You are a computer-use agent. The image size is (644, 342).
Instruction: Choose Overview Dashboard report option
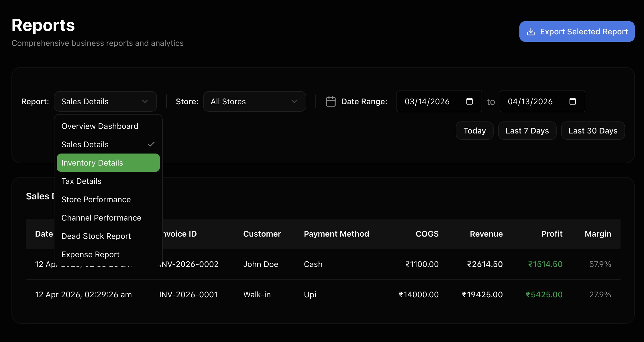click(x=100, y=126)
